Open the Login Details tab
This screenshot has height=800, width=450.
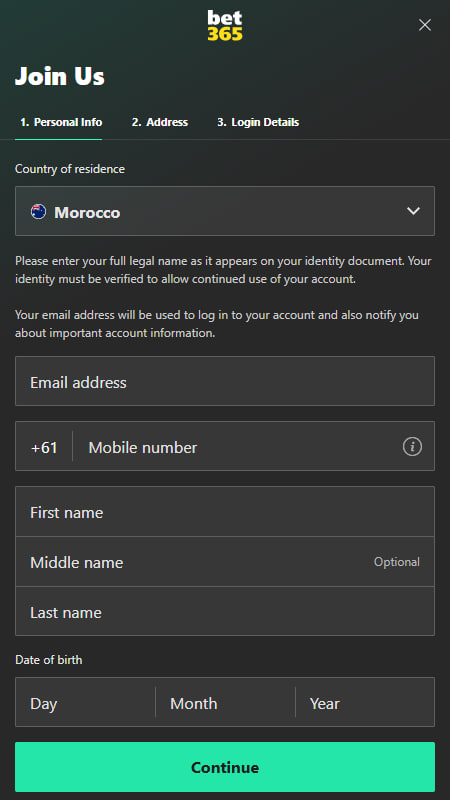(258, 122)
